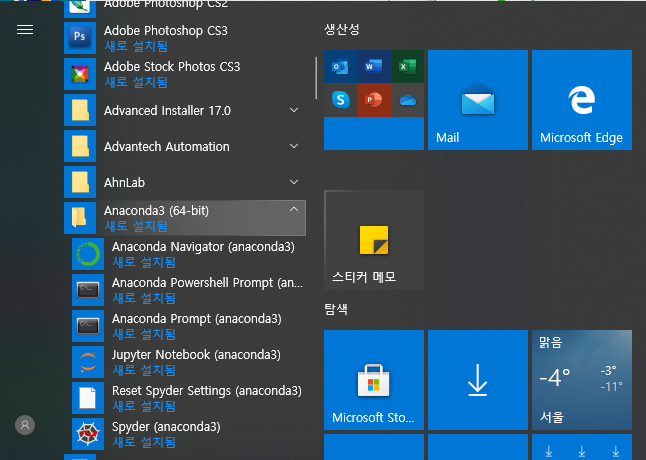Expand the Advantech Automation chevron
The width and height of the screenshot is (646, 460).
coord(294,146)
